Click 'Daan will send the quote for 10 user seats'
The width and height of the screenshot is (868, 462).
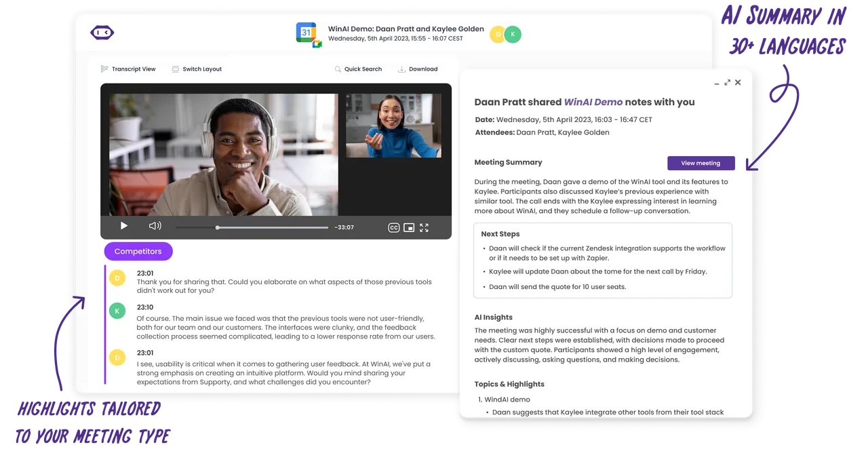(x=557, y=287)
